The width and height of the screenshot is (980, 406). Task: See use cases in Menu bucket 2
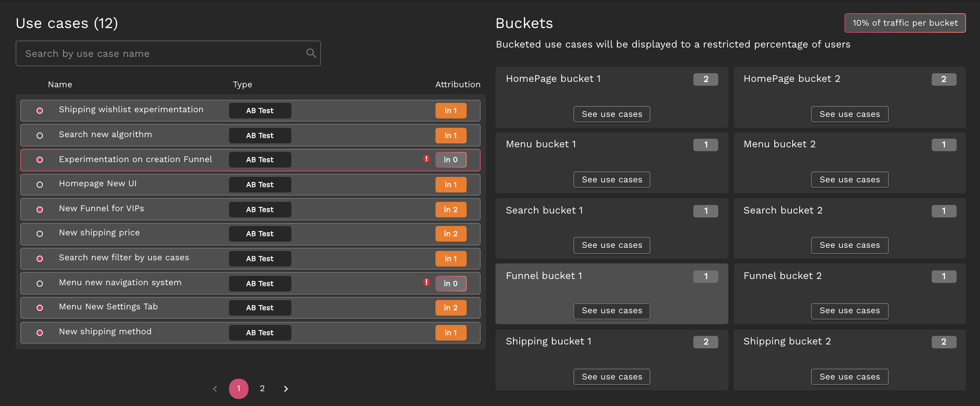coord(850,180)
